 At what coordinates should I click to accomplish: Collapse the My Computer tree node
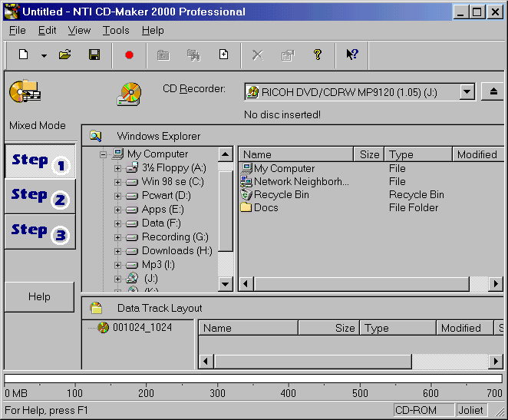point(103,154)
